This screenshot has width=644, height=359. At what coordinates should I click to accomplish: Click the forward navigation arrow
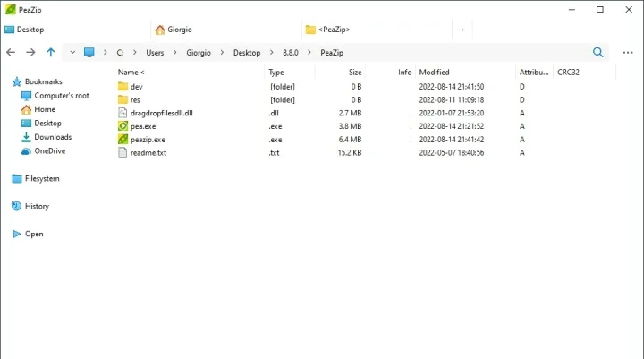point(30,52)
